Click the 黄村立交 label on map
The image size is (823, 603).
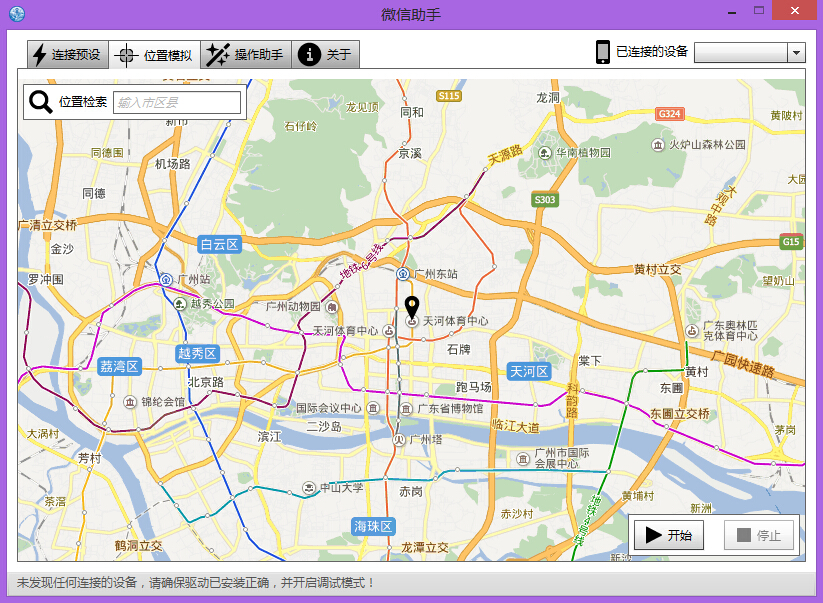tap(658, 269)
